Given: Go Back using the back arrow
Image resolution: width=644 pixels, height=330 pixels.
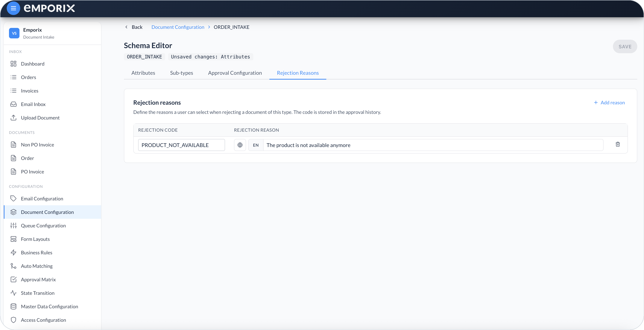Looking at the screenshot, I should (x=133, y=27).
